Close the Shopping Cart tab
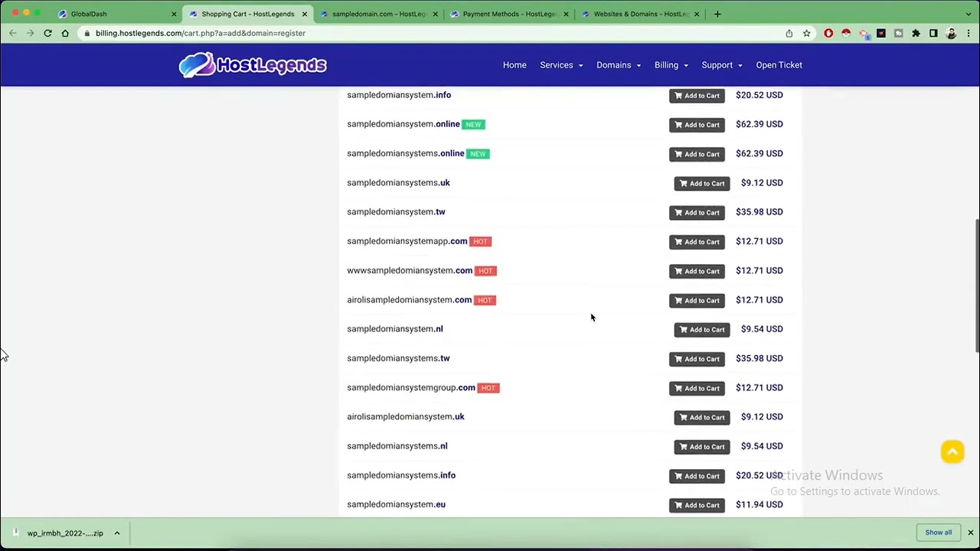980x551 pixels. (x=304, y=14)
